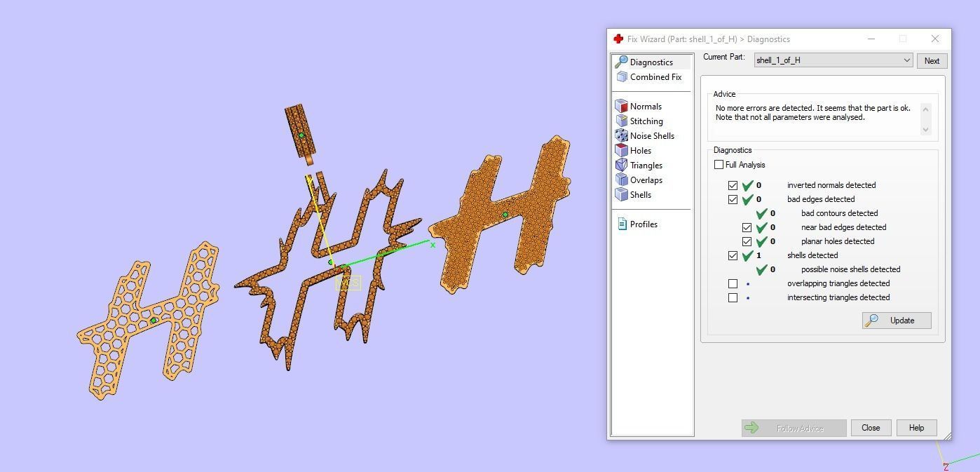Open the Current Part dropdown
Viewport: 980px width, 472px height.
click(x=833, y=60)
